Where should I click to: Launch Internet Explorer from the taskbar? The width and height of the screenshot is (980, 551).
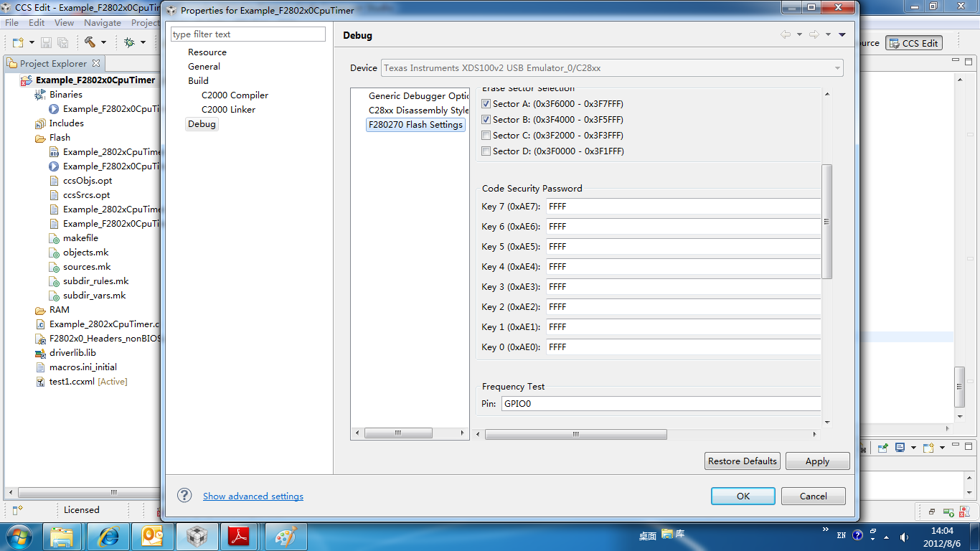pos(108,536)
